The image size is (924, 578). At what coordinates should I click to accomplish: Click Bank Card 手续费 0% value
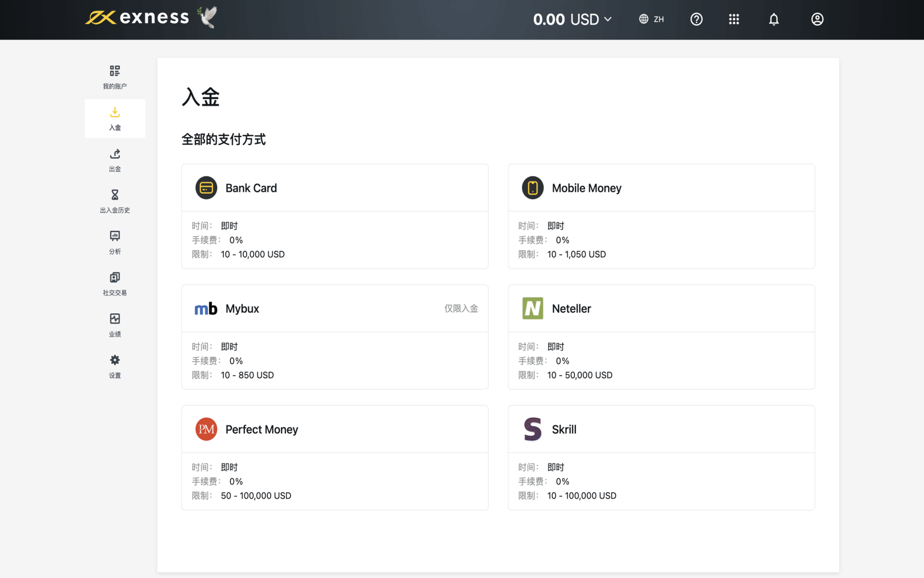236,240
